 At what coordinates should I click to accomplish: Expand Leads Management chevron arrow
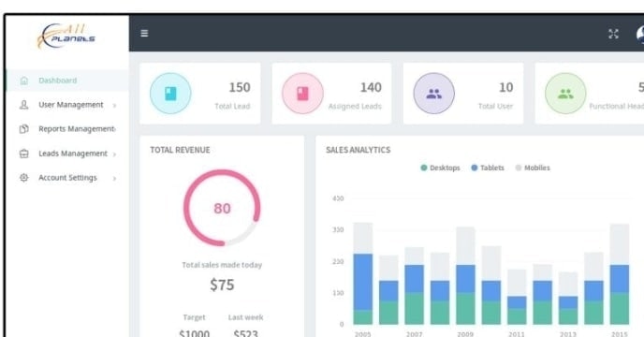pos(114,154)
